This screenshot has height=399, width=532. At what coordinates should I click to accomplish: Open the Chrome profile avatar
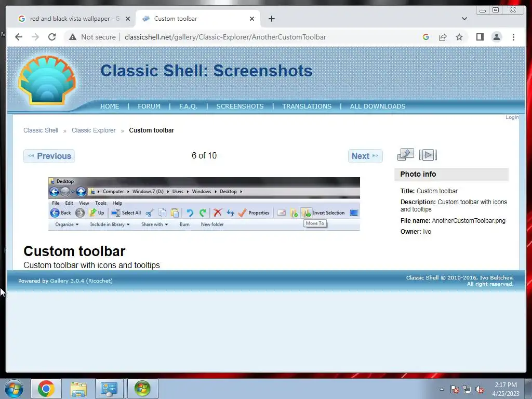click(x=497, y=37)
